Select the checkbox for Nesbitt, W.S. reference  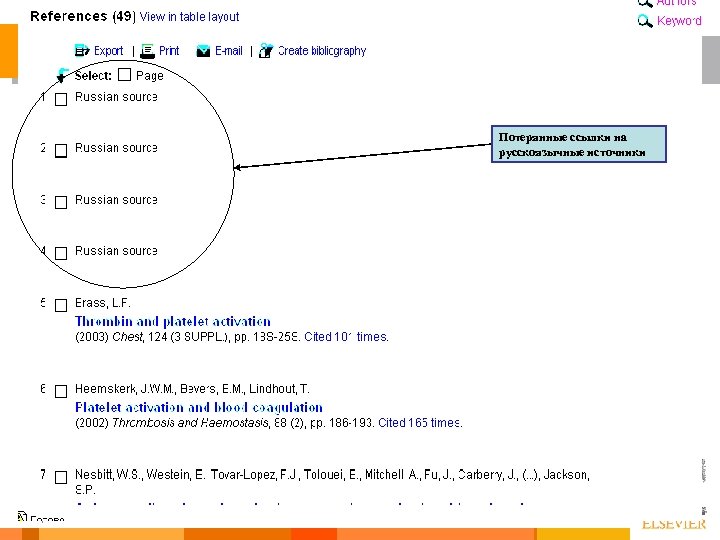[x=61, y=477]
